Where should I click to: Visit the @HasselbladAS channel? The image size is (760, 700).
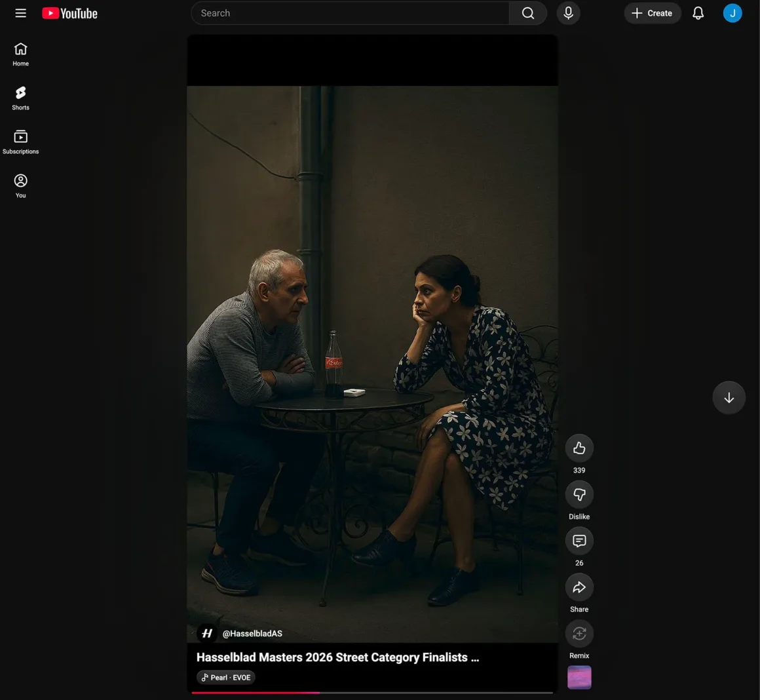[x=252, y=634]
